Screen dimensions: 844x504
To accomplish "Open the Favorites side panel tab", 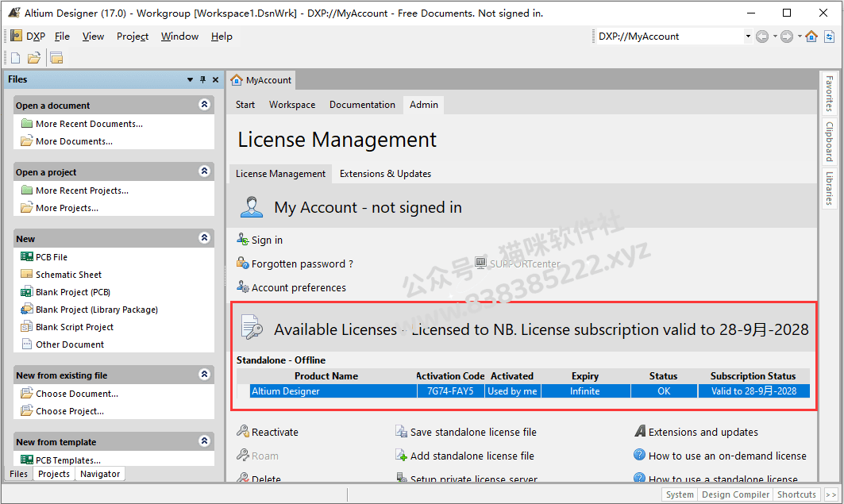I will [830, 93].
